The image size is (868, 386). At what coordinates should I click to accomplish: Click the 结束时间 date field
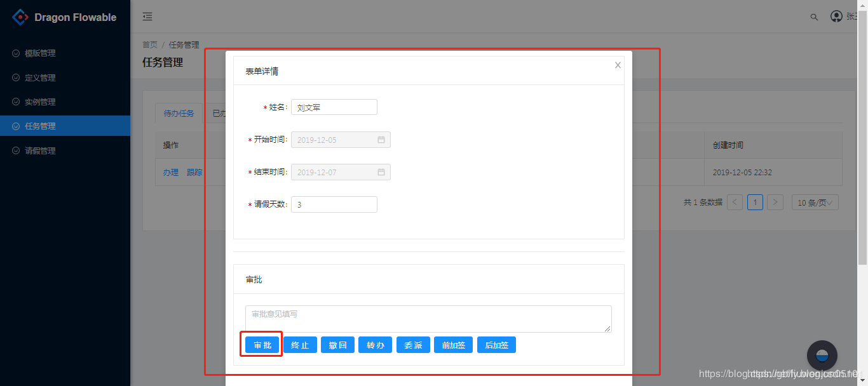coord(341,172)
